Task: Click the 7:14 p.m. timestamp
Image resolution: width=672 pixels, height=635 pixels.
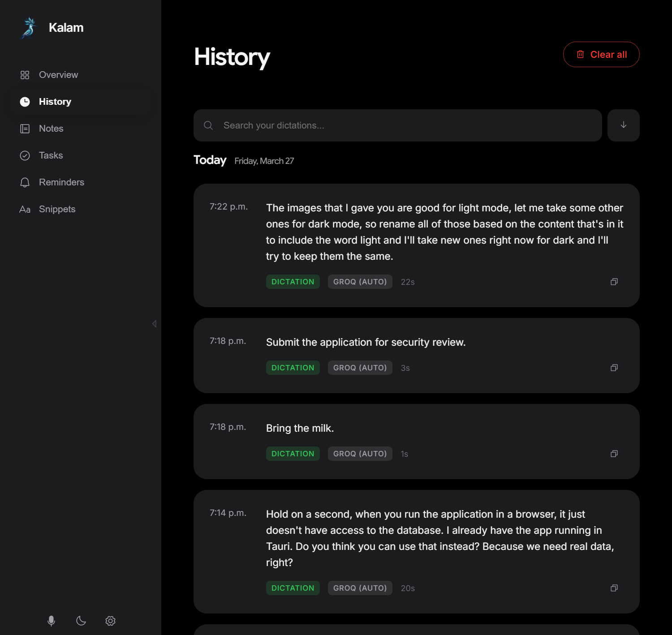Action: 228,513
